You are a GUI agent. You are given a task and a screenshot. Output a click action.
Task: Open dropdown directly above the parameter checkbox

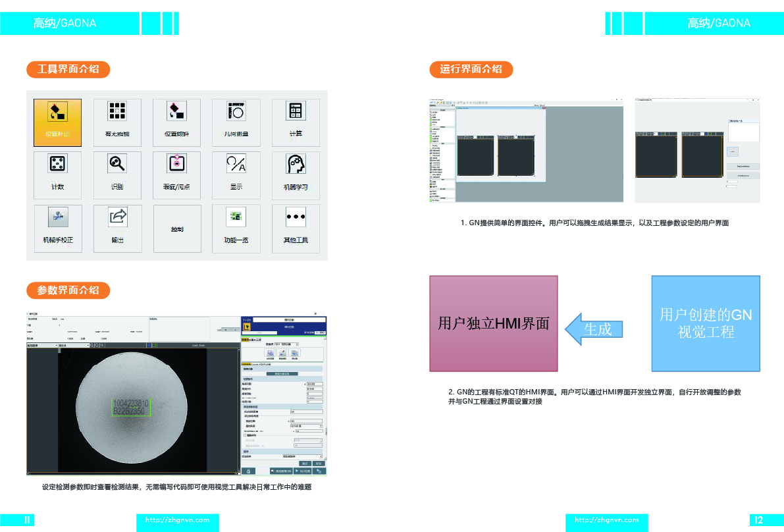point(307,426)
